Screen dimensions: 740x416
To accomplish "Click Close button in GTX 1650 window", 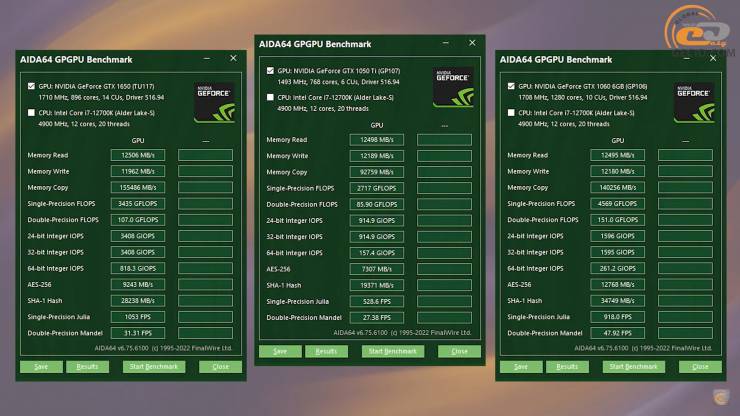I will pos(220,367).
